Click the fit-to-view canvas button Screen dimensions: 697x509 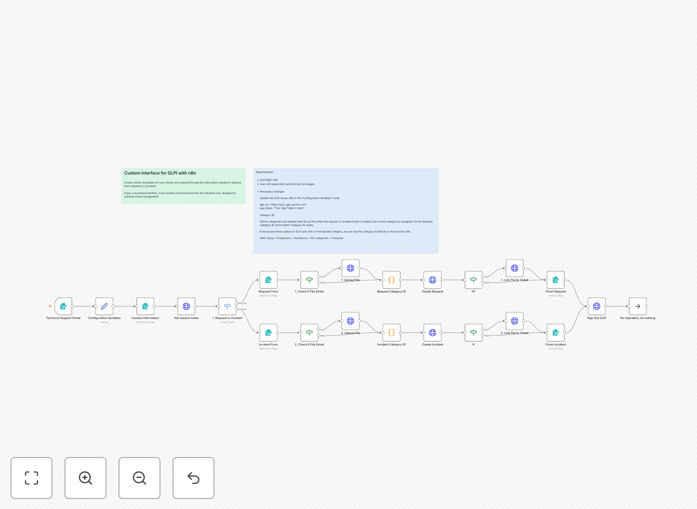point(32,478)
